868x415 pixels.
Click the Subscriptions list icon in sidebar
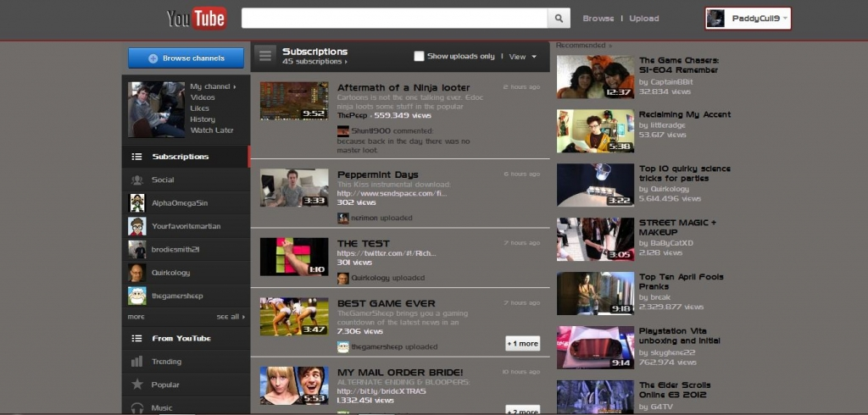[136, 157]
